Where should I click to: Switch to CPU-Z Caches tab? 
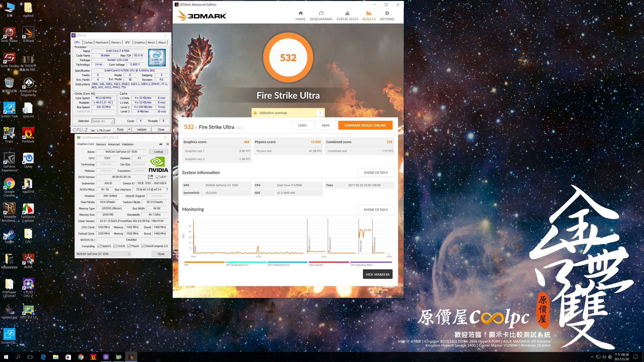click(x=88, y=42)
